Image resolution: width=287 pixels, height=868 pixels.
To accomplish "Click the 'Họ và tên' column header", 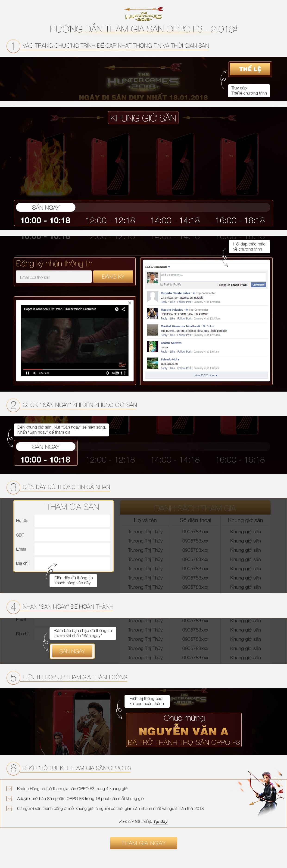I will pos(145,520).
